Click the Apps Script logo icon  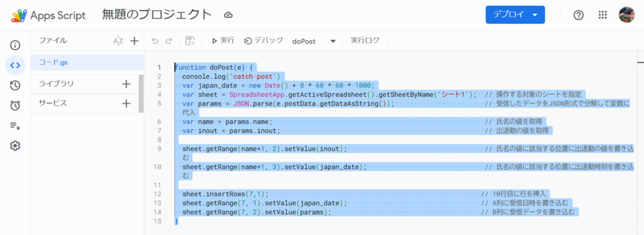[18, 15]
